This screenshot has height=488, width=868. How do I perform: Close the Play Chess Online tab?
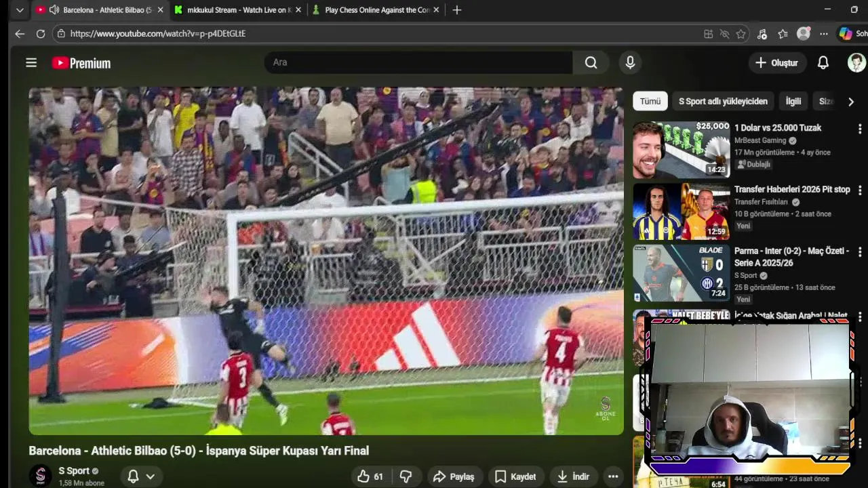click(436, 10)
